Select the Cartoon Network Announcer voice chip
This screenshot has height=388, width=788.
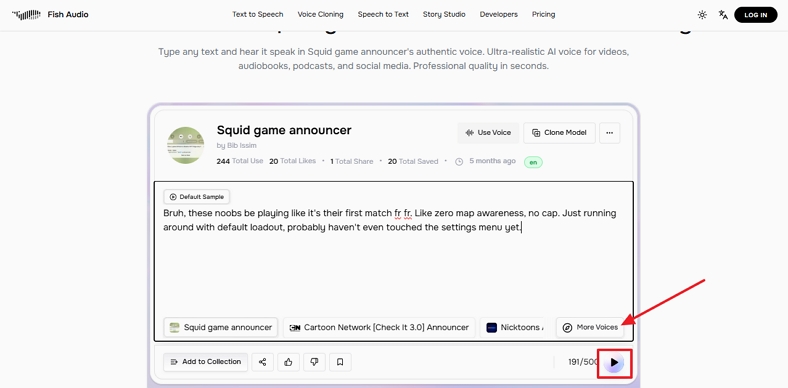coord(379,327)
